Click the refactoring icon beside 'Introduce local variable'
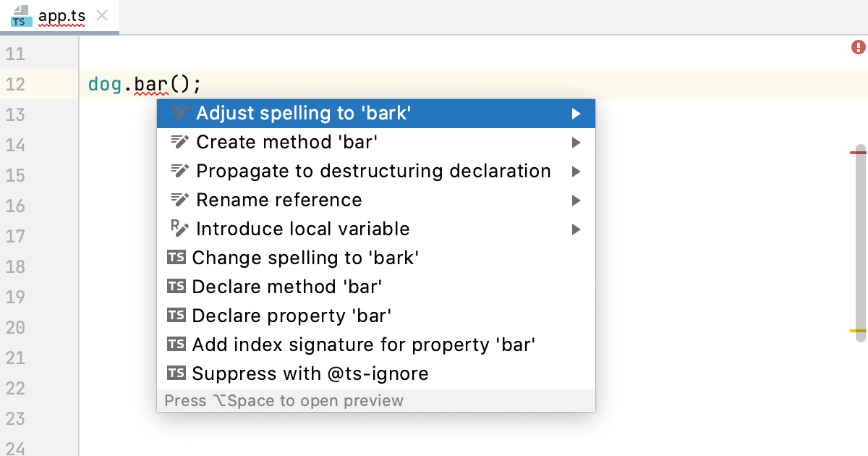868x456 pixels. 178,229
